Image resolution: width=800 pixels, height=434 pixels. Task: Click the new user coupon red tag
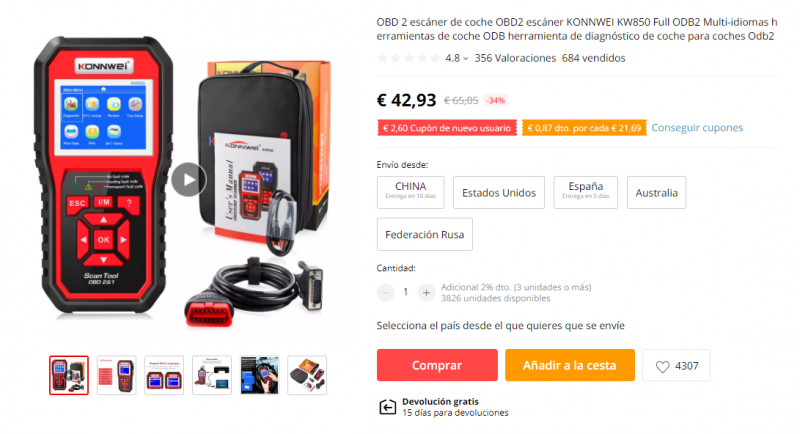[446, 128]
